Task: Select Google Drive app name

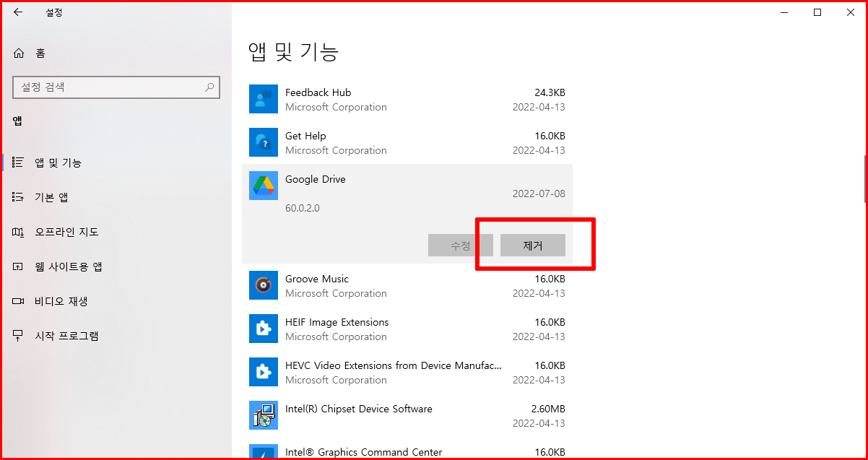Action: click(316, 179)
